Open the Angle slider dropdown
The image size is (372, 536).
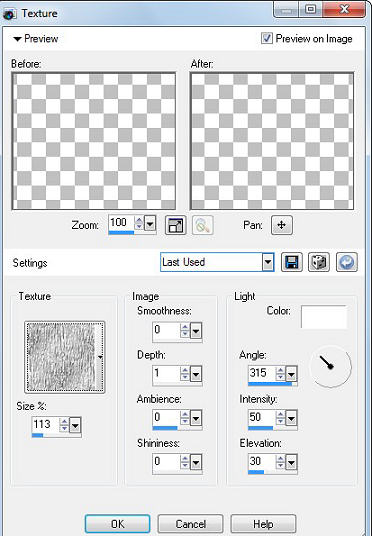(291, 375)
